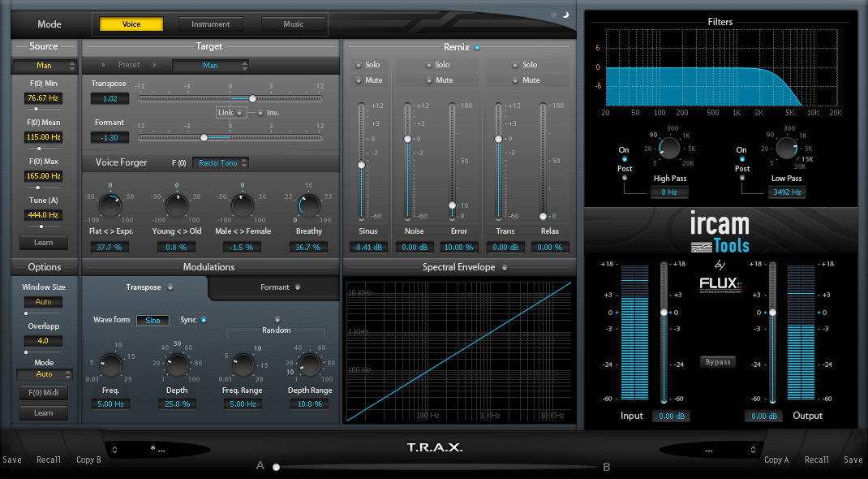Adjust the Male <> Female knob
Viewport: 868px width, 479px height.
(x=242, y=207)
